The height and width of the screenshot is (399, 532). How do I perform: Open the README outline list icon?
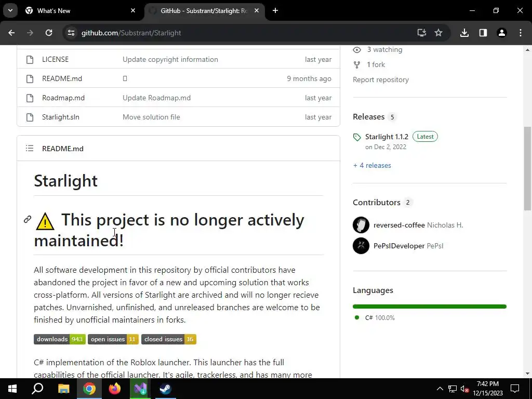pos(30,148)
